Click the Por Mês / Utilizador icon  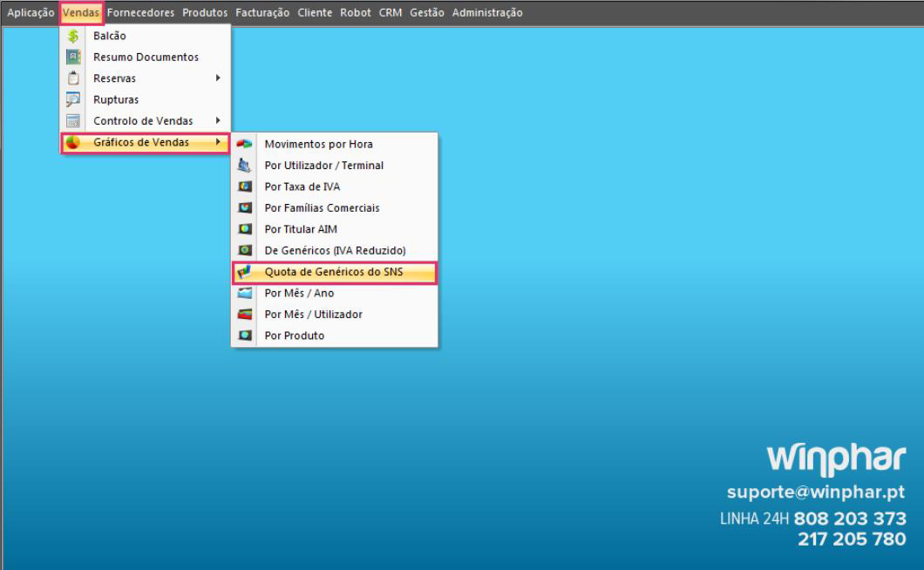coord(245,314)
